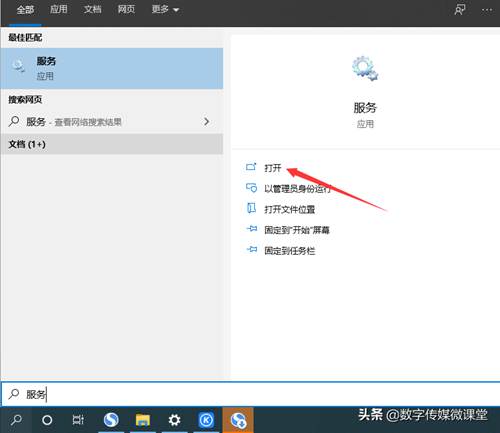Click the search box containing 服务

[251, 394]
